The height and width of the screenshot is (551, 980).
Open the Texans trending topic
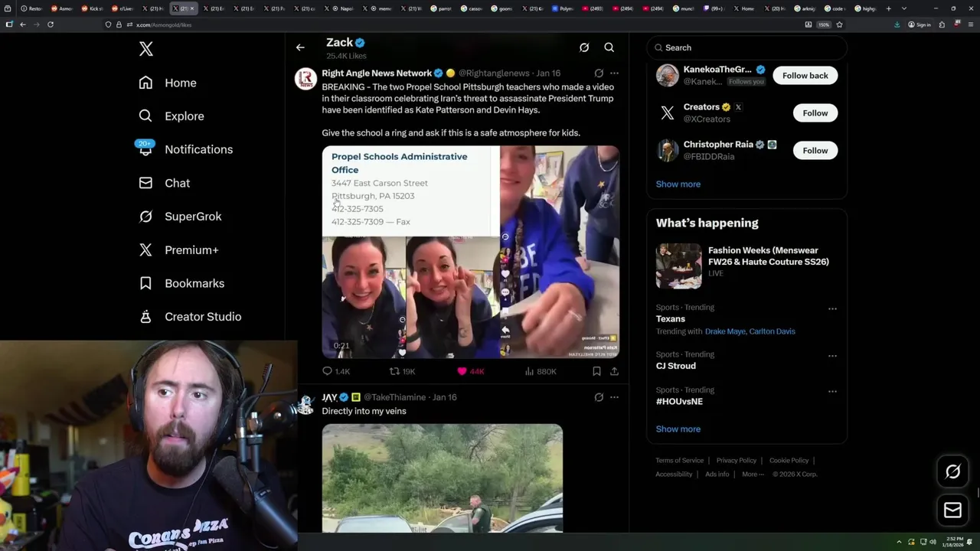pos(671,319)
